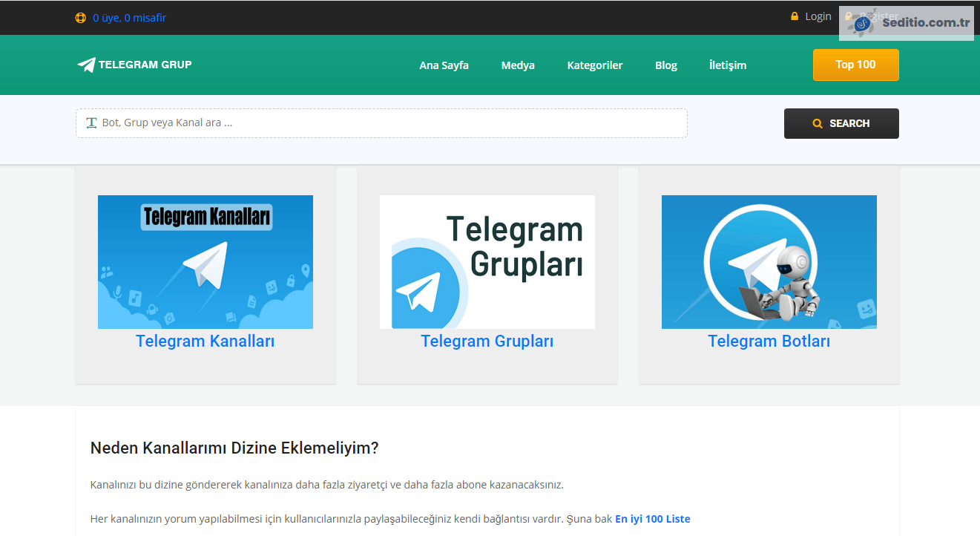Open the Medya menu item
Viewport: 980px width, 536px height.
click(x=518, y=65)
